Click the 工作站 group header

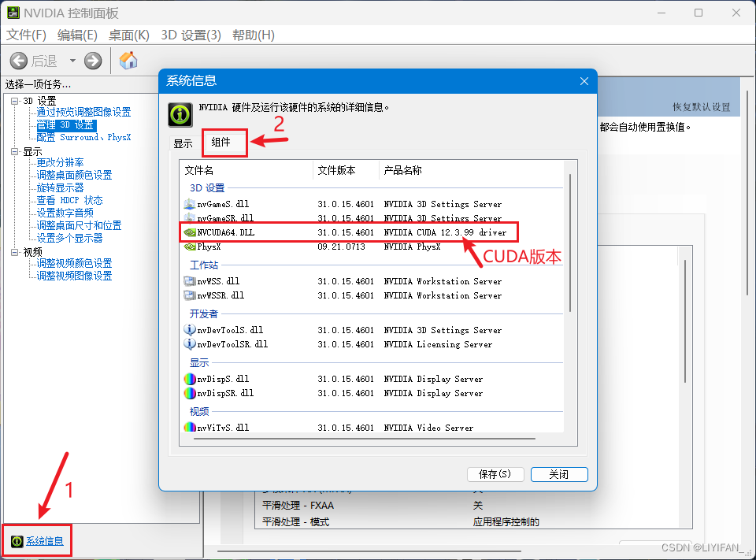tap(203, 265)
